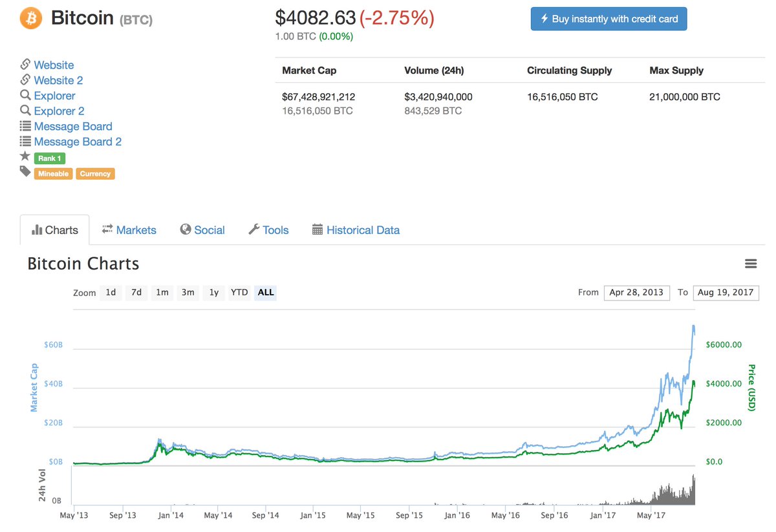Click the Jan '17 x-axis label

tap(603, 515)
